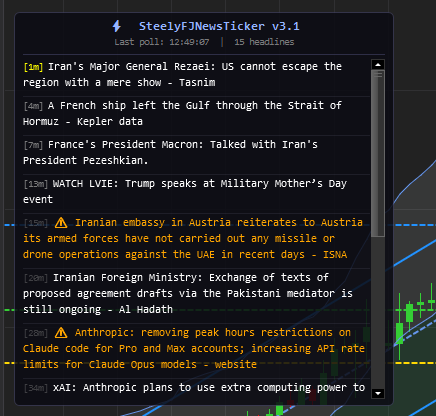Click the lightning bolt icon beside the title
Image resolution: width=436 pixels, height=416 pixels.
pyautogui.click(x=117, y=26)
